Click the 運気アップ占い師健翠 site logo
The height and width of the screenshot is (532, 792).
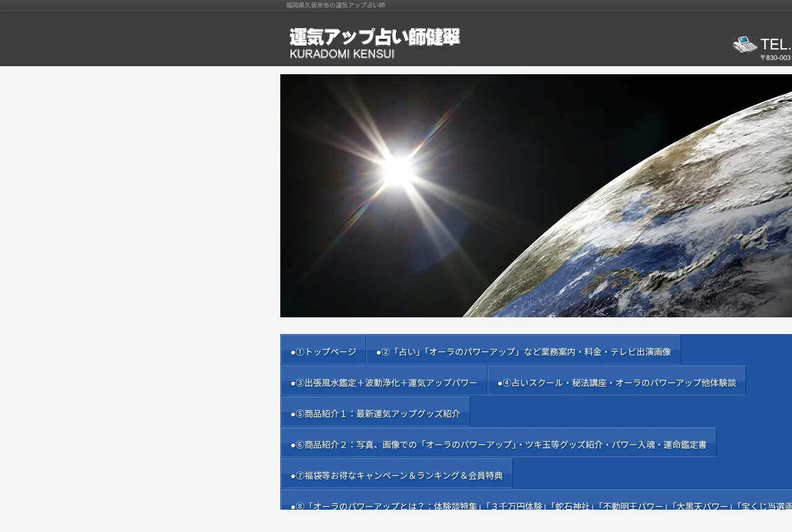[374, 43]
